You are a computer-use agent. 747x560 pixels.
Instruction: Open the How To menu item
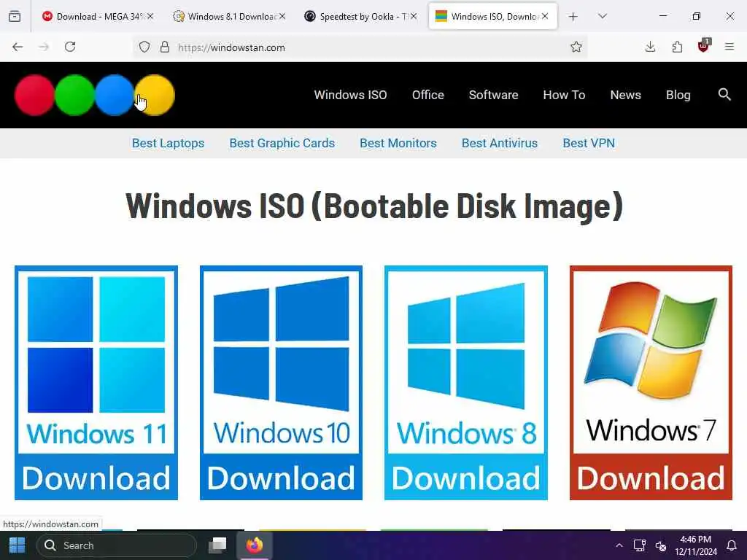pyautogui.click(x=564, y=95)
